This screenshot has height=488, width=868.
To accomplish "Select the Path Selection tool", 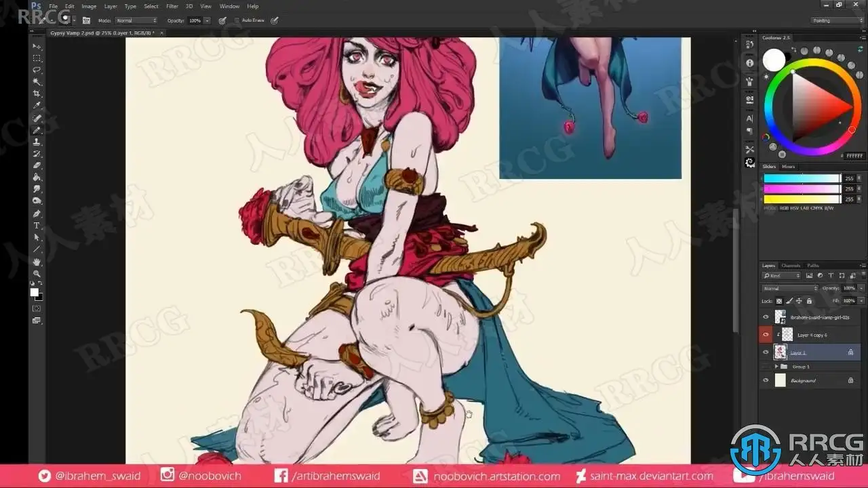I will pyautogui.click(x=37, y=237).
